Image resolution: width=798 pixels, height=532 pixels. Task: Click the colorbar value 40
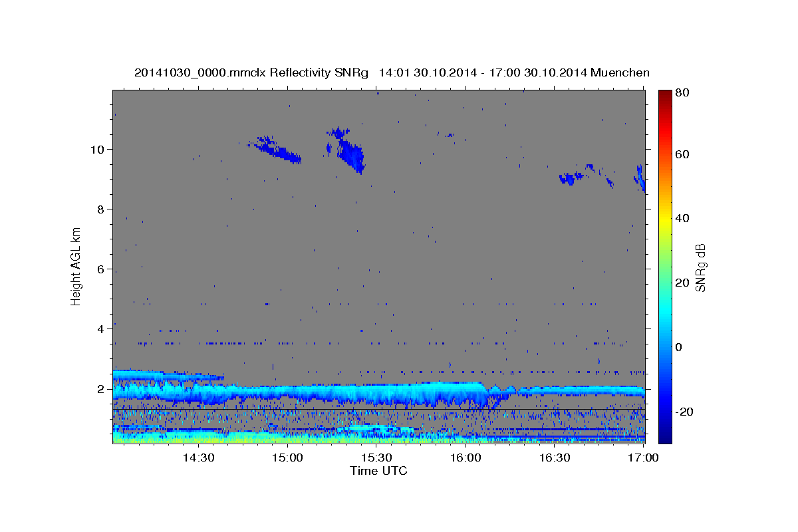(682, 218)
